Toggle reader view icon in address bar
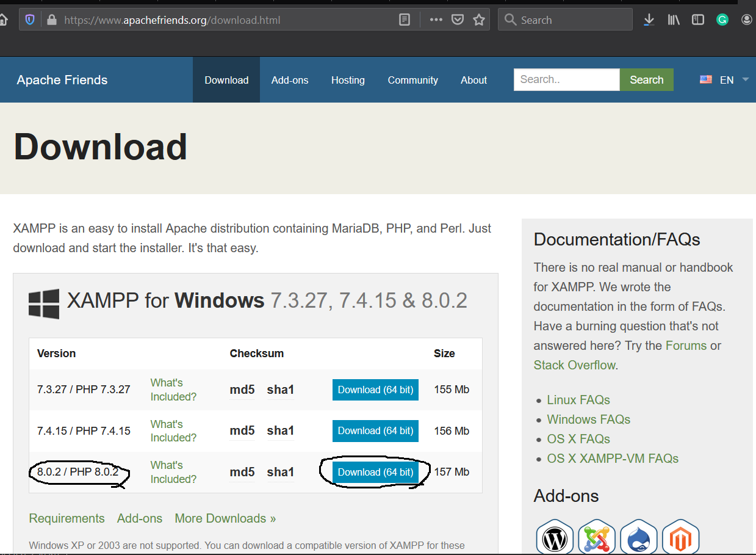756x555 pixels. click(x=405, y=20)
